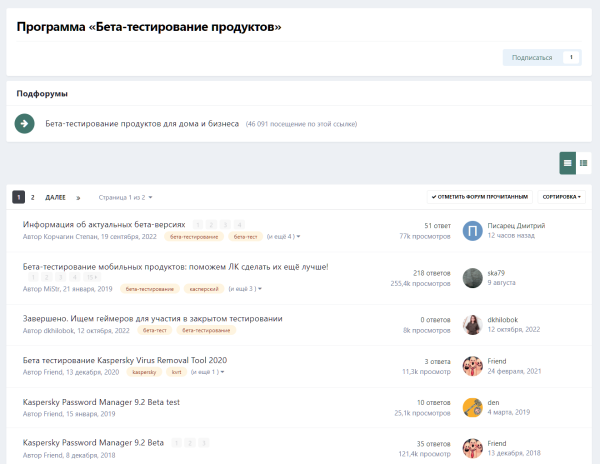
Task: Click Писарец Дмитрий's avatar
Action: 472,230
